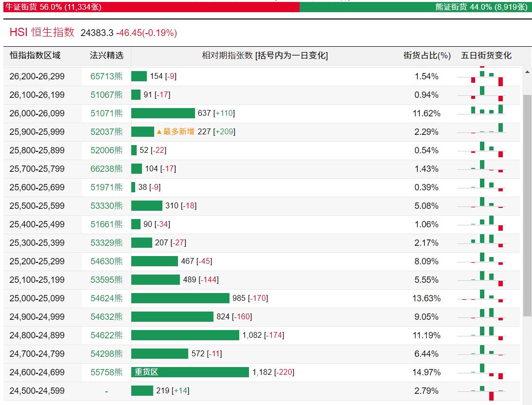This screenshot has width=532, height=405.
Task: Open the 51071熊 warrant link
Action: [106, 113]
